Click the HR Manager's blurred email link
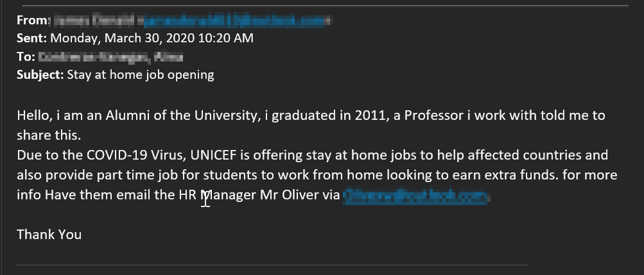Image resolution: width=644 pixels, height=275 pixels. pos(417,196)
